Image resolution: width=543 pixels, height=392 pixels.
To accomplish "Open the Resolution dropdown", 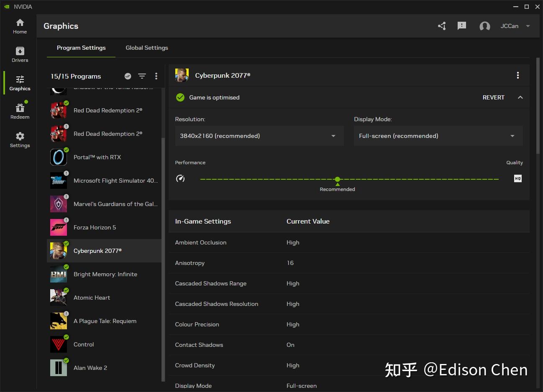I will (x=259, y=136).
